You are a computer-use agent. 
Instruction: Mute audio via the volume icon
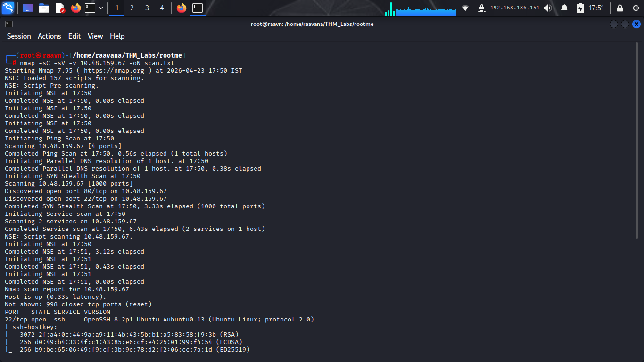pos(547,8)
